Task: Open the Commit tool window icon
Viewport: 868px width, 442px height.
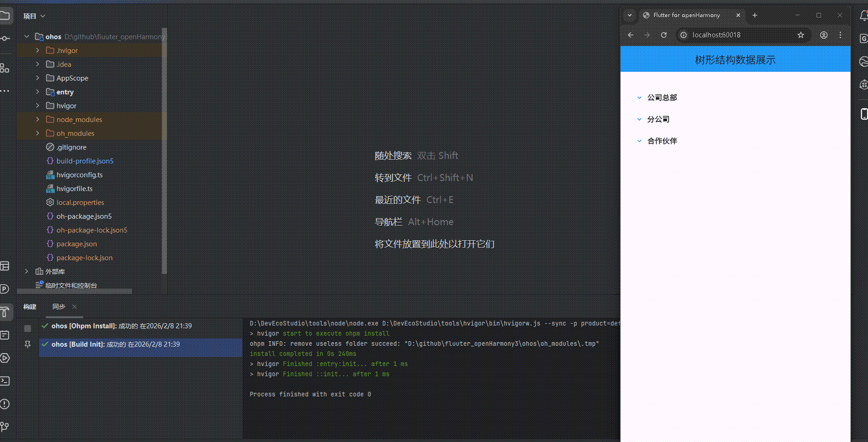Action: point(5,38)
